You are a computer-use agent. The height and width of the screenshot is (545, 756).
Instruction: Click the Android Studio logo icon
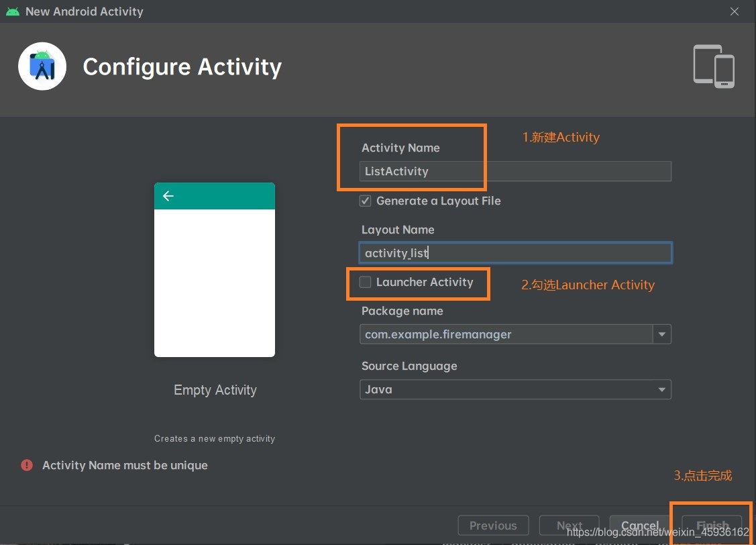[x=42, y=66]
